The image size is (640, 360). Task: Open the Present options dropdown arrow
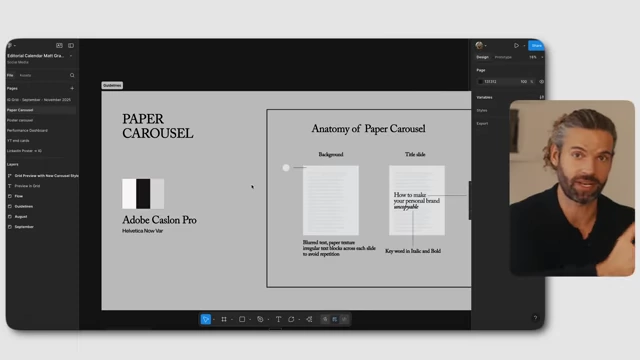pos(524,46)
